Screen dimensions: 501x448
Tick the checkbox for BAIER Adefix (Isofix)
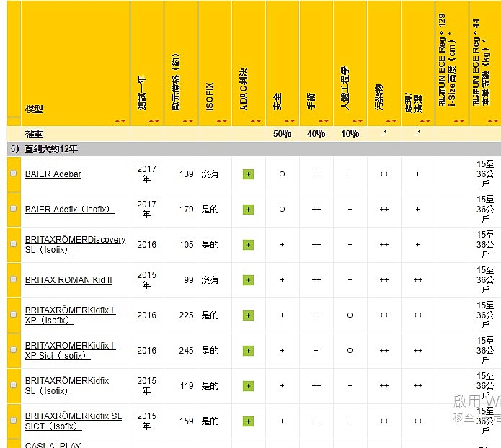tap(14, 208)
